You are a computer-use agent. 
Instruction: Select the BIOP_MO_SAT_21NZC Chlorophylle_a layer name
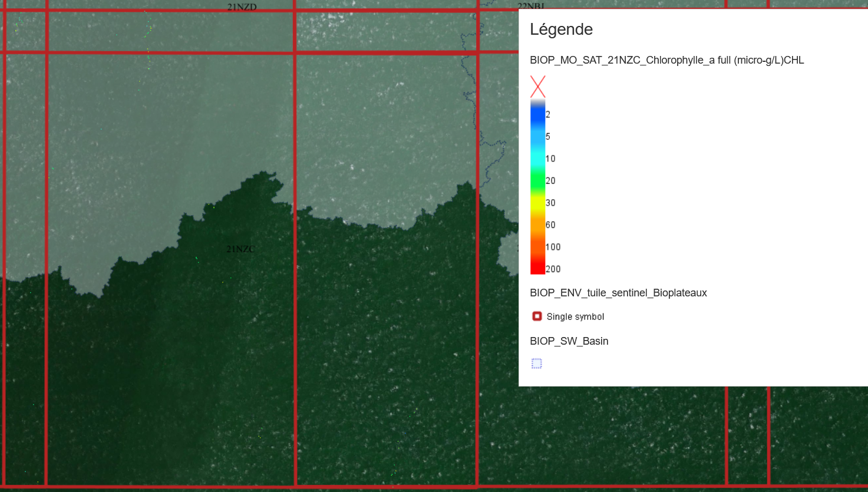tap(666, 60)
